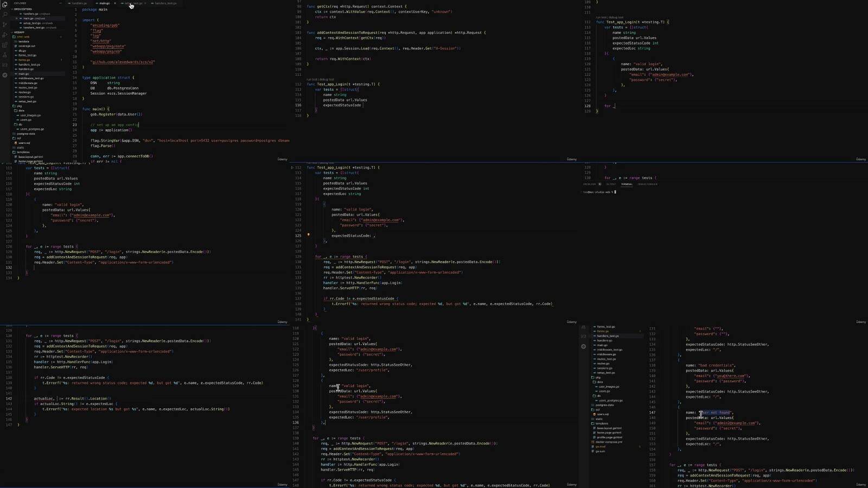Click the "flag.Parse()" line

click(102, 146)
